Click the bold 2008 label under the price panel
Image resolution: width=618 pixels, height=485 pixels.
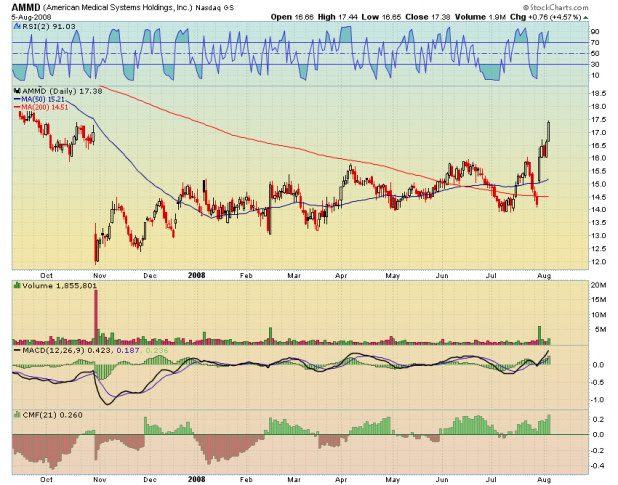click(x=196, y=275)
